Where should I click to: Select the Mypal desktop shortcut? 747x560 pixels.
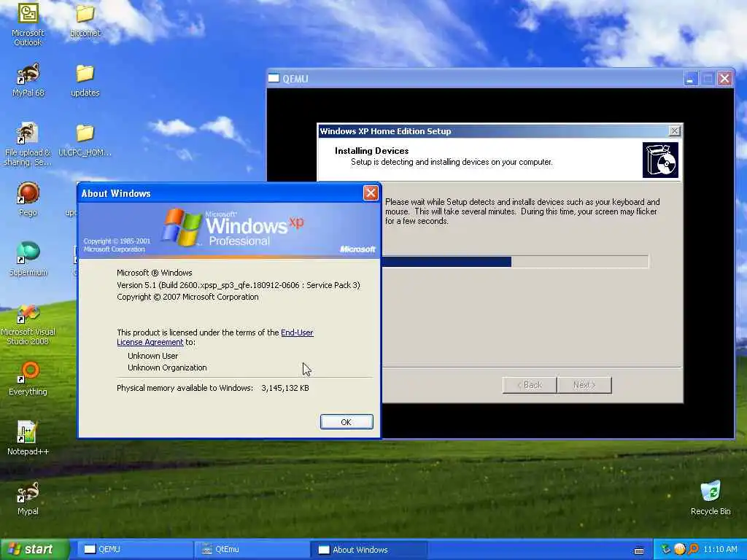(28, 498)
